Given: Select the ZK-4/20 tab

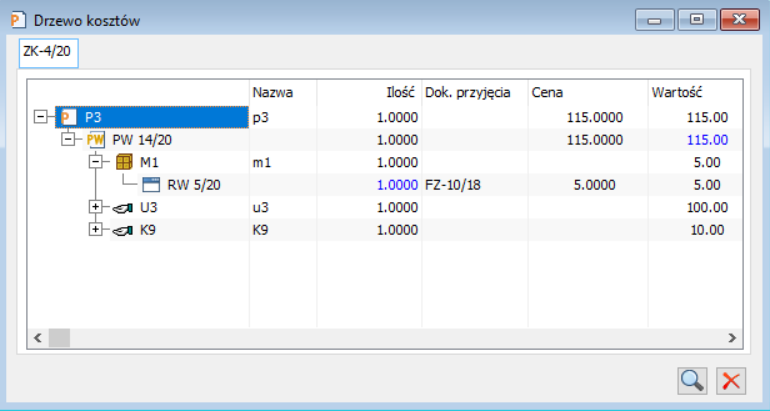Looking at the screenshot, I should tap(48, 53).
